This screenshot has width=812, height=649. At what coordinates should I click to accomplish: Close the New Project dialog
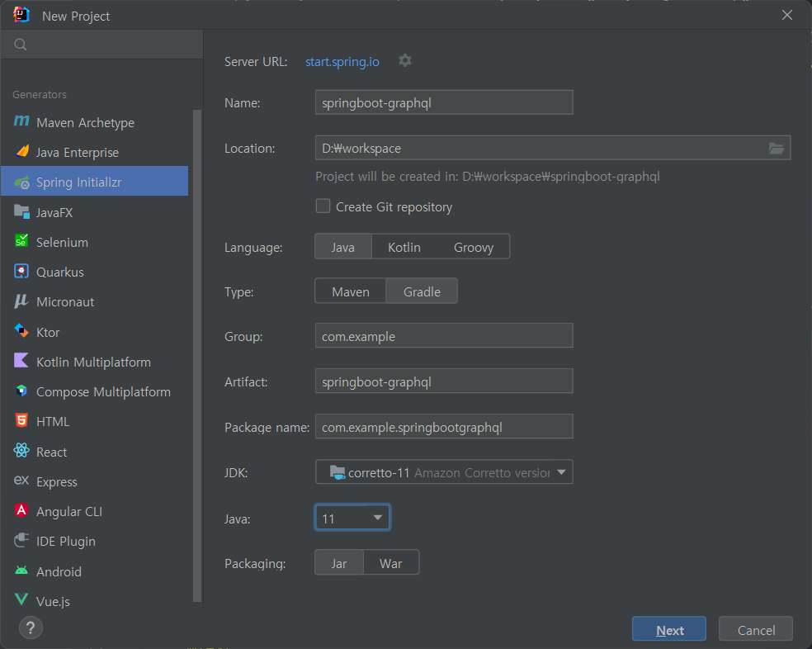tap(786, 15)
